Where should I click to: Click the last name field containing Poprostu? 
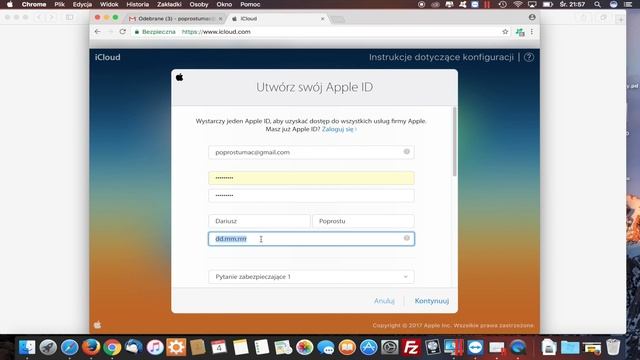tap(363, 221)
